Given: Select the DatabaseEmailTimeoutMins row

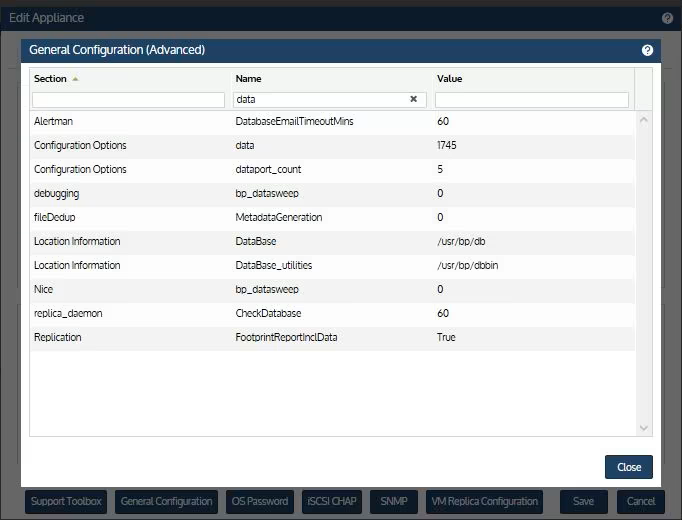Looking at the screenshot, I should 294,121.
